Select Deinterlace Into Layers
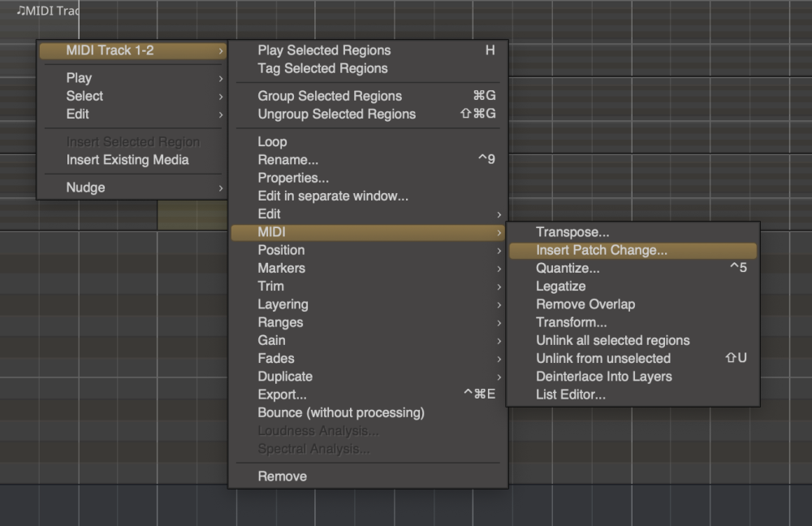Screen dimensions: 812x526 pos(633,377)
